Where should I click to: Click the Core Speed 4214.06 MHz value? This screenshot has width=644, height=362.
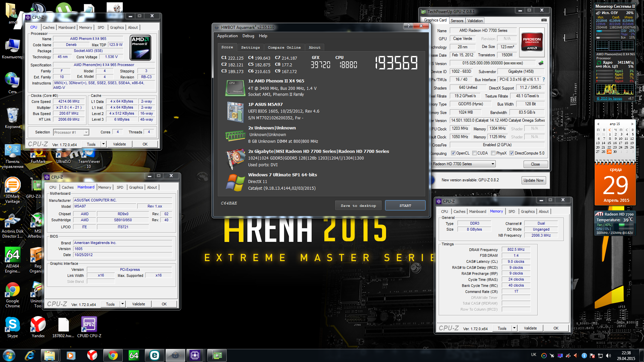69,102
